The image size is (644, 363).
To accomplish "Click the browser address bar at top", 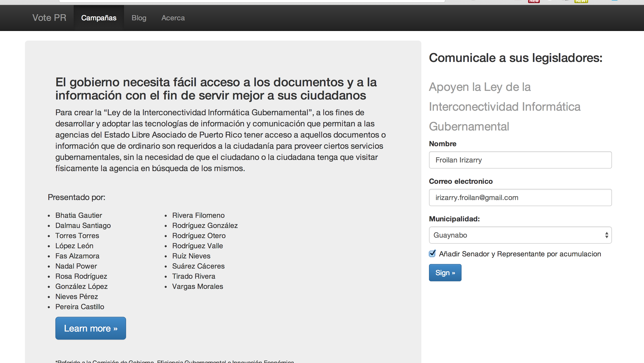I will point(252,1).
